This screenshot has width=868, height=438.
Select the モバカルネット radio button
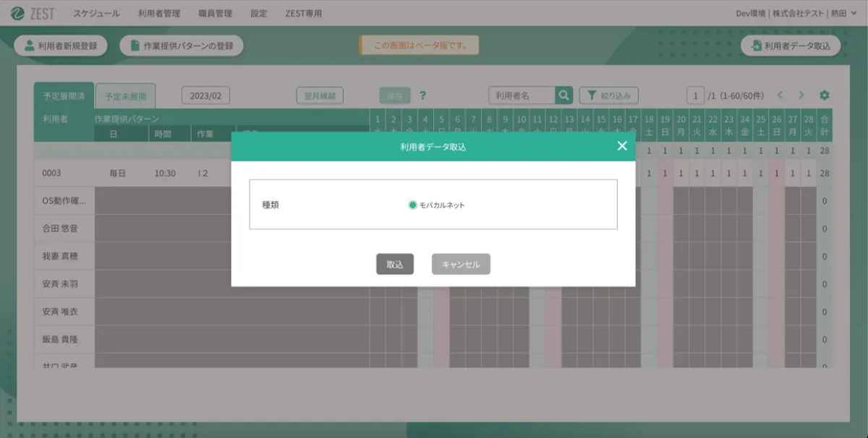(x=412, y=205)
